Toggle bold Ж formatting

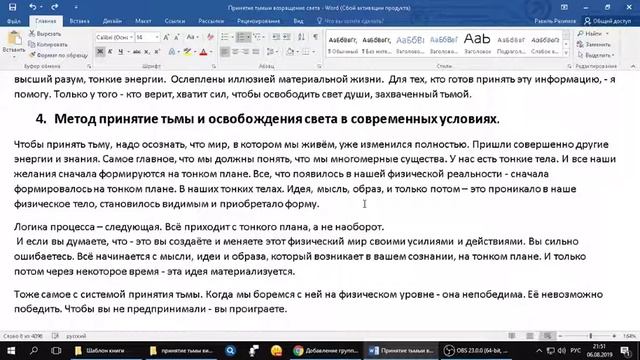[x=100, y=52]
